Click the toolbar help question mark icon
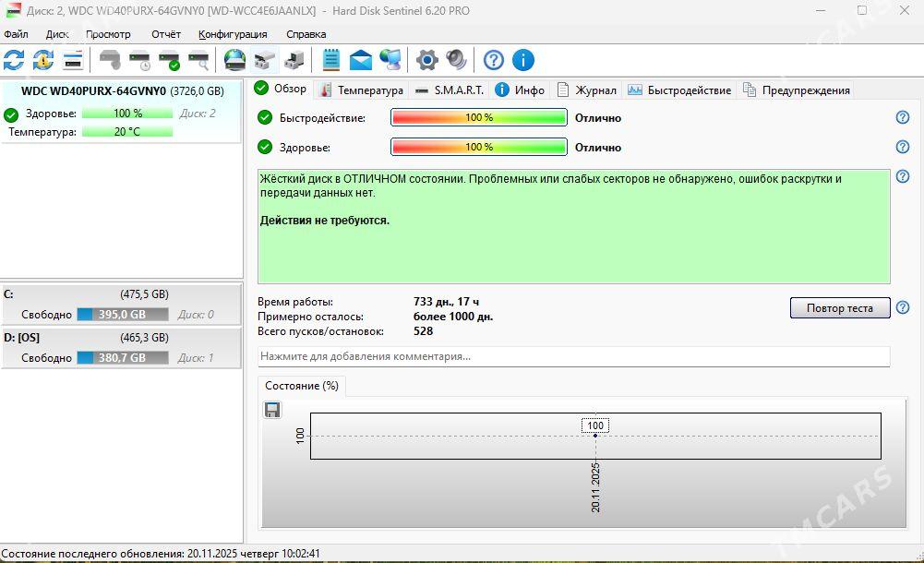The width and height of the screenshot is (924, 563). (x=494, y=61)
